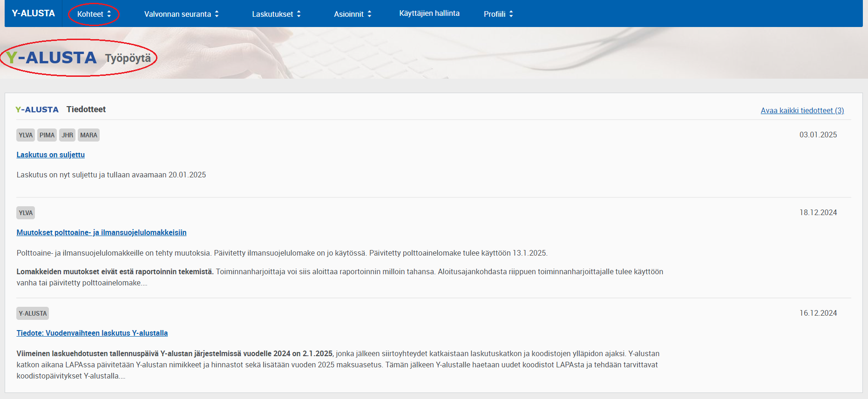Click the Y-ALUSTA brand in the navbar
The height and width of the screenshot is (399, 868).
click(33, 14)
